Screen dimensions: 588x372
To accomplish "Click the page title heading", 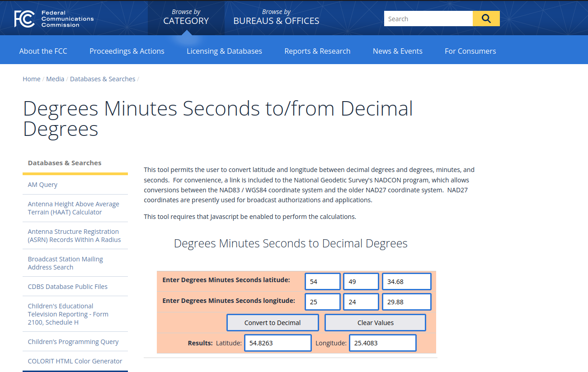I will tap(218, 119).
